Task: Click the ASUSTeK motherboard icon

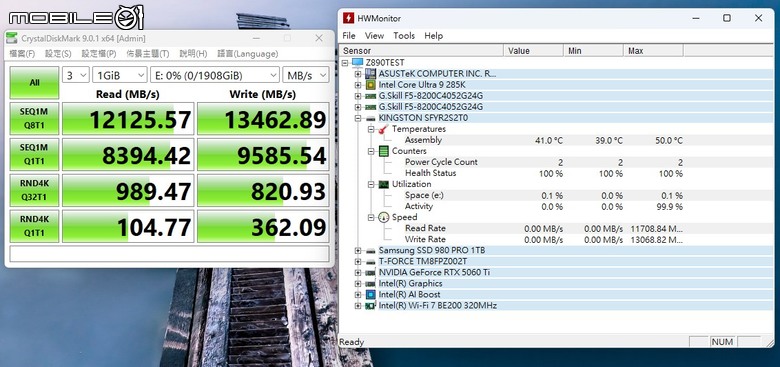Action: 371,74
